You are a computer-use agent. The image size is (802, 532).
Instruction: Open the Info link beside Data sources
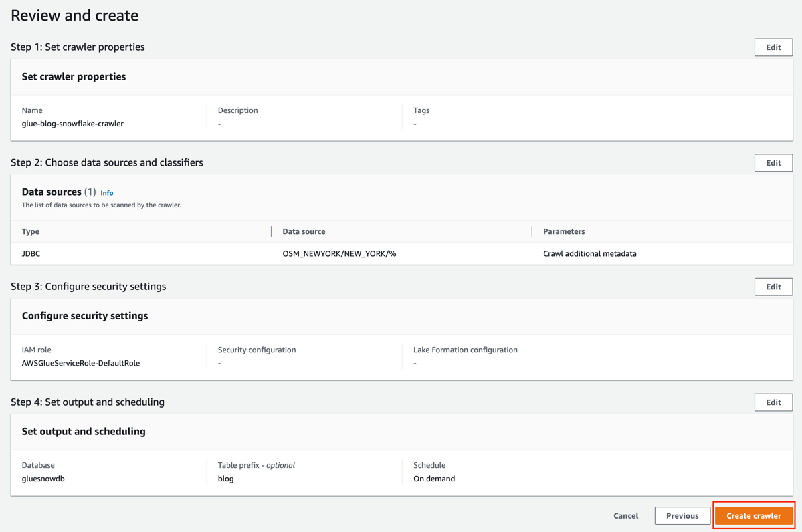pyautogui.click(x=106, y=192)
